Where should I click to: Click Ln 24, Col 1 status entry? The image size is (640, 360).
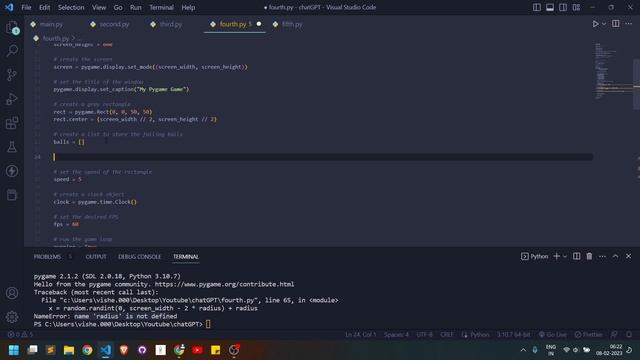(x=360, y=335)
